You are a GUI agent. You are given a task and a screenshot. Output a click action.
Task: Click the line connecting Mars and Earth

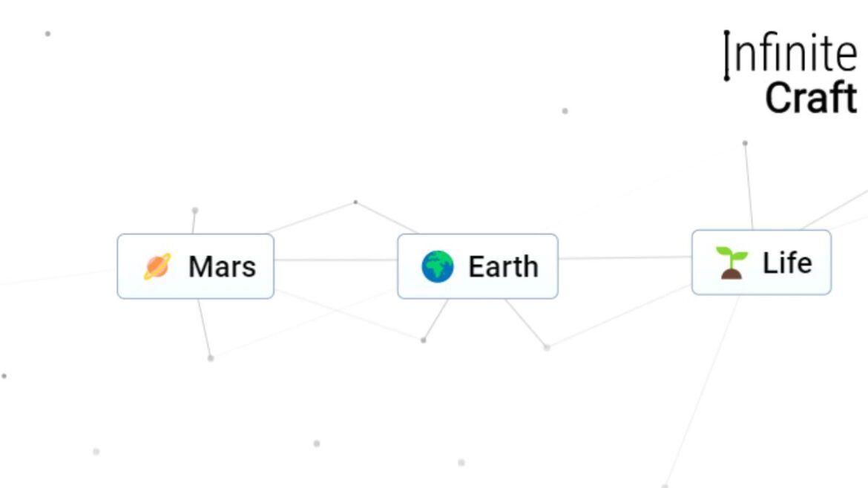coord(335,260)
